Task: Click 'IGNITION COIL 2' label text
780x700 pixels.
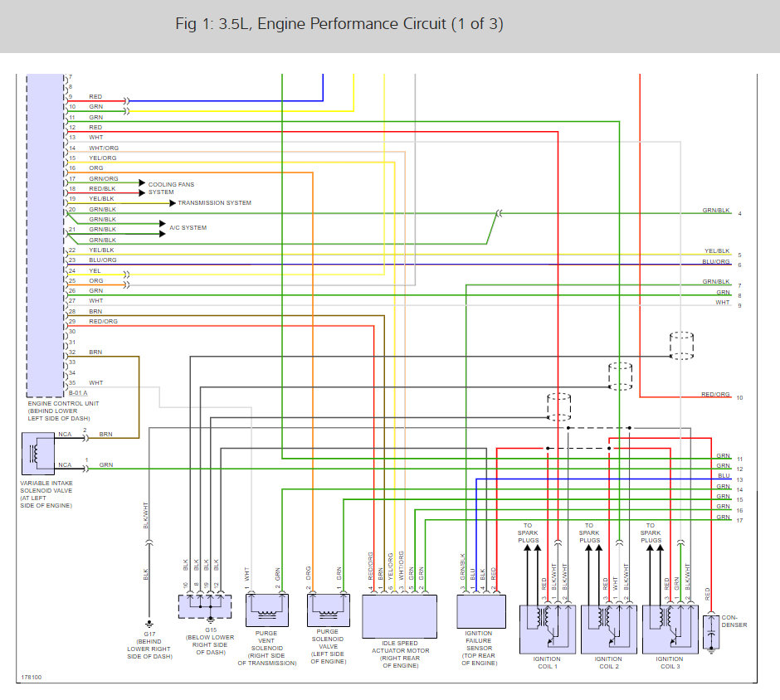Action: click(x=608, y=662)
